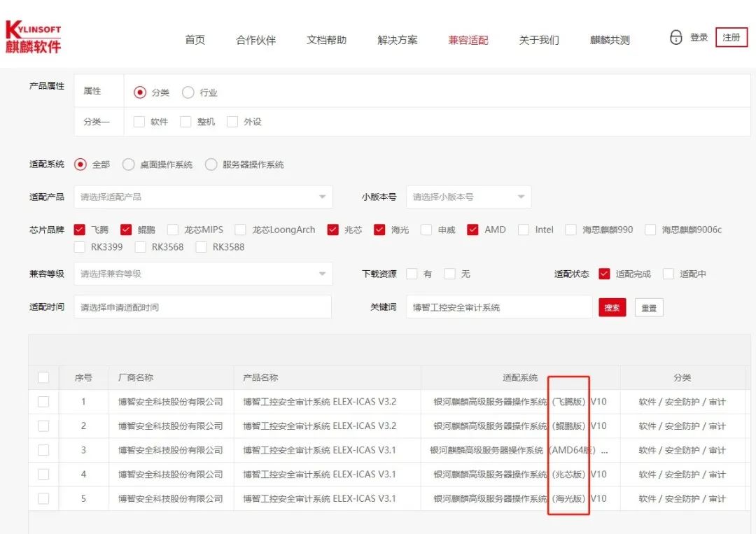Image resolution: width=756 pixels, height=534 pixels.
Task: Open the 兼容等级 dropdown
Action: tap(204, 274)
